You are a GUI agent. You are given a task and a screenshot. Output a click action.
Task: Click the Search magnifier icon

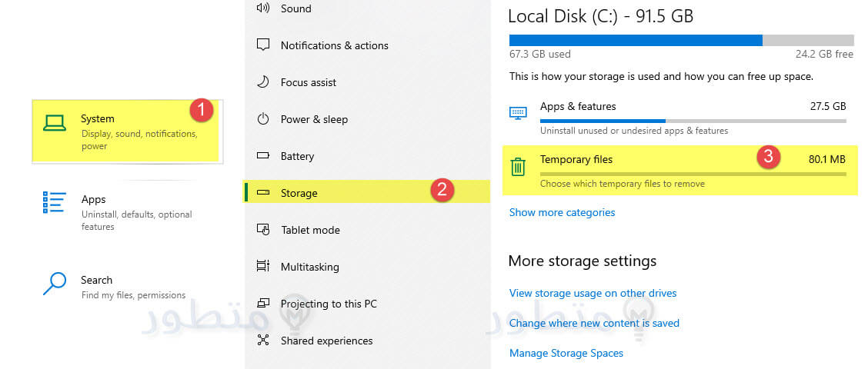coord(55,284)
